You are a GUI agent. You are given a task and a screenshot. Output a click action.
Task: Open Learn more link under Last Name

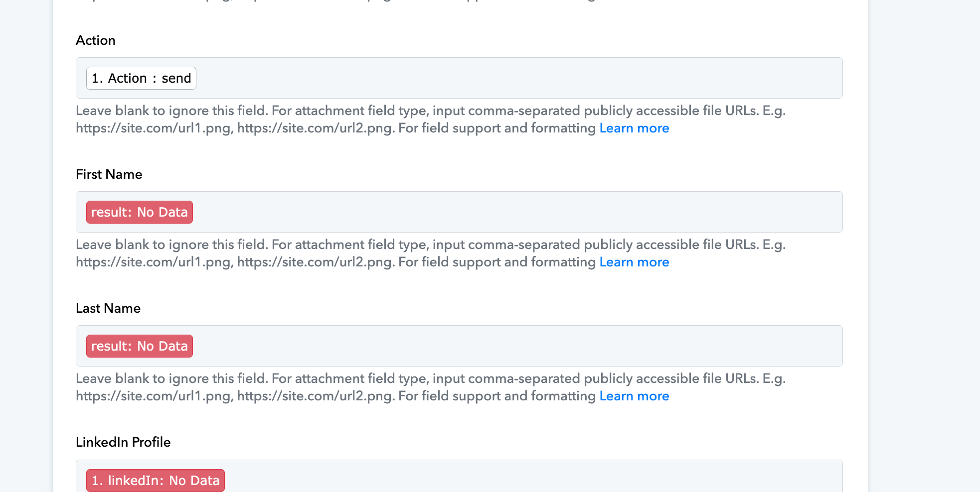pos(634,396)
